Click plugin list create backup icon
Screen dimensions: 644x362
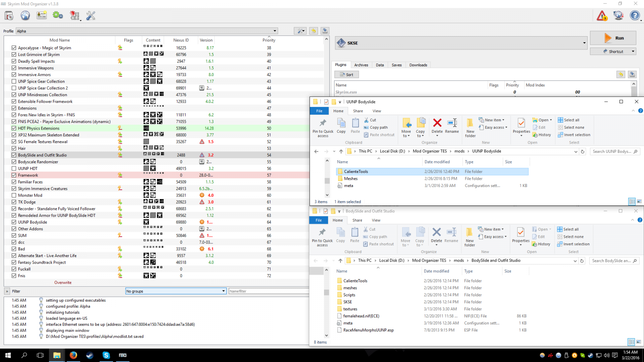[632, 74]
